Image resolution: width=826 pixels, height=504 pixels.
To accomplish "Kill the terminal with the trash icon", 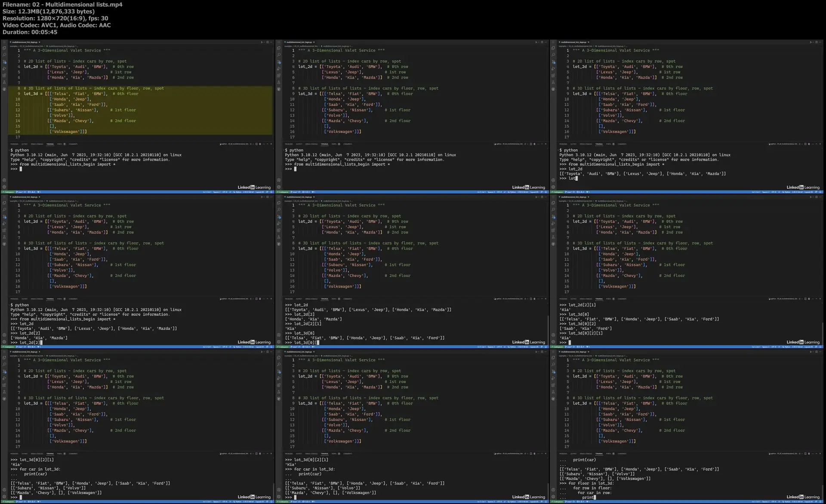I will (x=260, y=144).
